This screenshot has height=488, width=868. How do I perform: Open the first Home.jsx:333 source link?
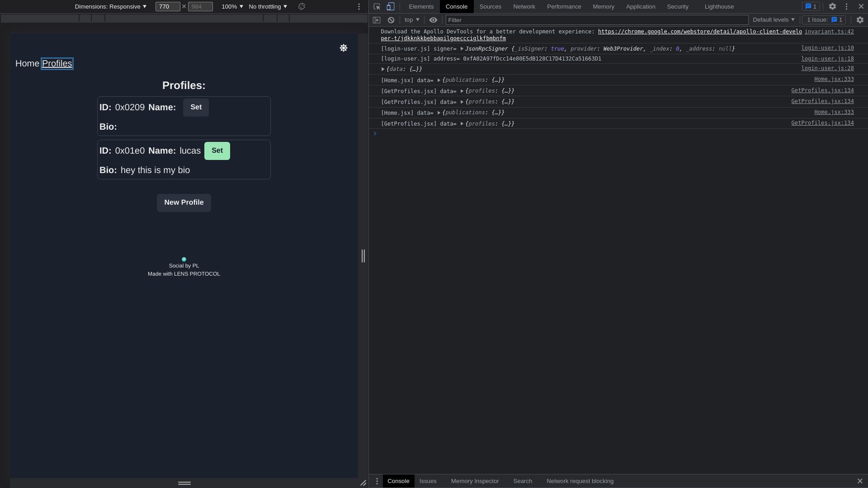(834, 79)
